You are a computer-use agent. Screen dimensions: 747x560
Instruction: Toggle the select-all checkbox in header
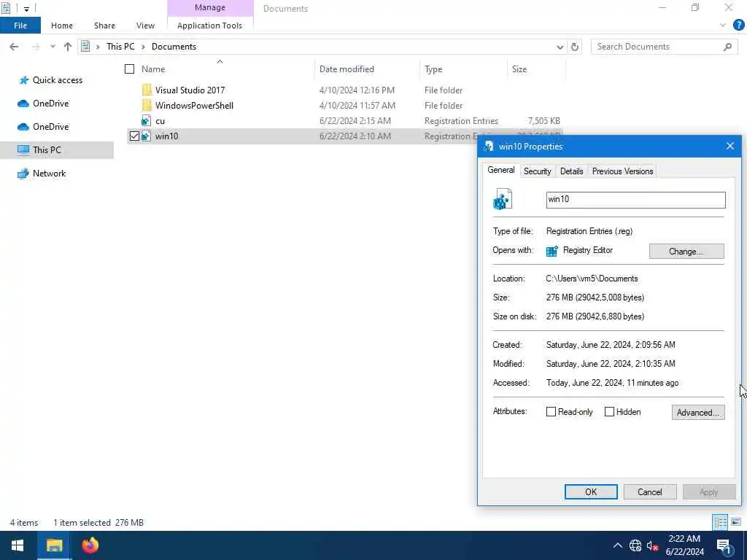(130, 69)
